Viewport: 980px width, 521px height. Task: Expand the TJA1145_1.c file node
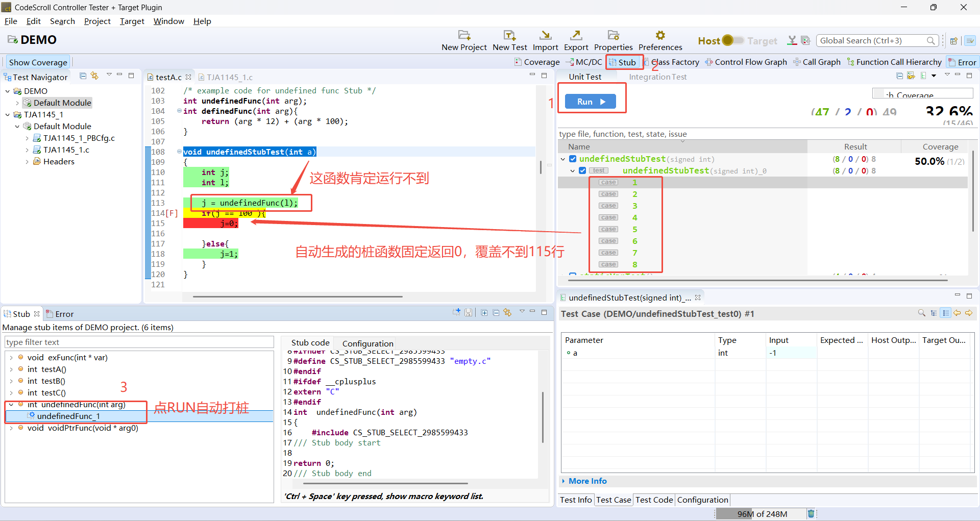27,150
